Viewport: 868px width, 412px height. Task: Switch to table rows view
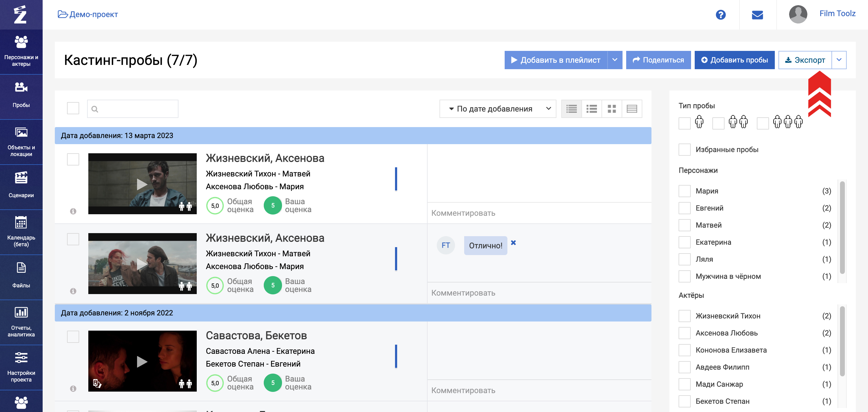[x=632, y=108]
